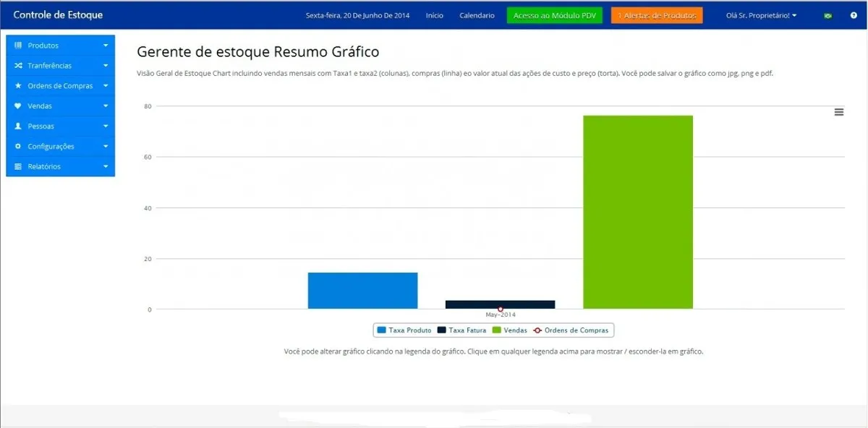Click the shuffle icon beside Tranferências
This screenshot has width=868, height=428.
tap(18, 66)
